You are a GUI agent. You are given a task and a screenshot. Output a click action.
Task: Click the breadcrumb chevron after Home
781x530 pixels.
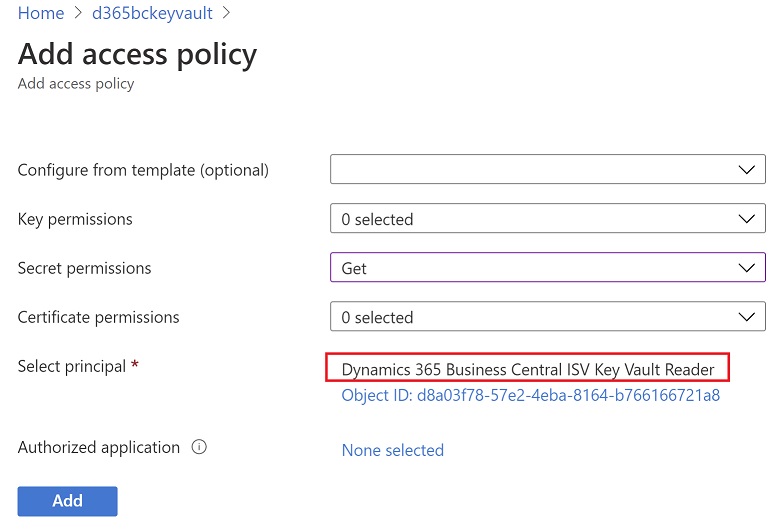pyautogui.click(x=76, y=14)
